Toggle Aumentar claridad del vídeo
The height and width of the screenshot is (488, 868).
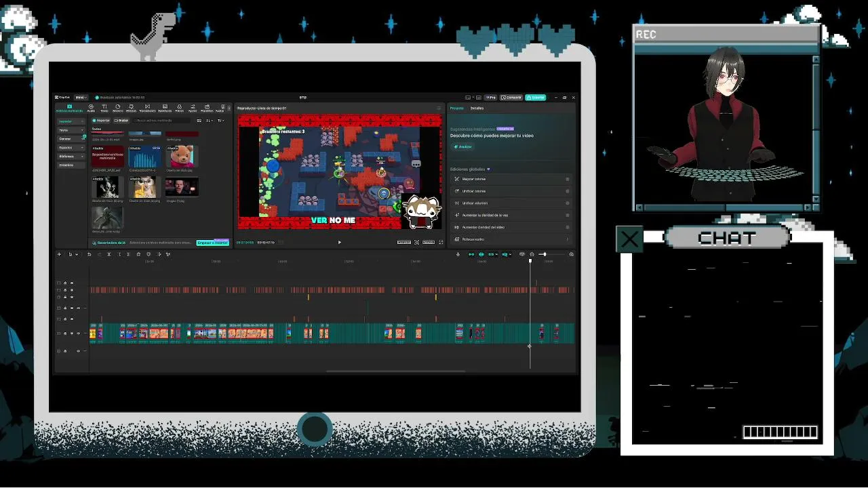click(x=567, y=227)
